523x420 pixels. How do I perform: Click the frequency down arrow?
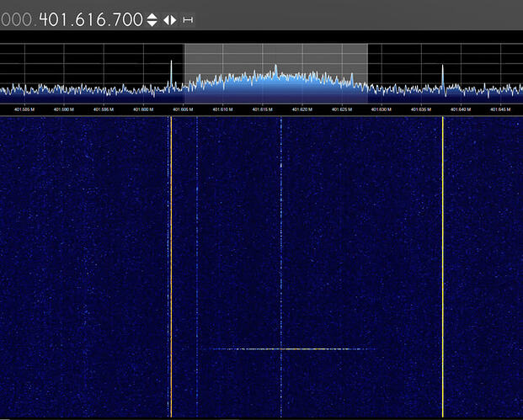(x=152, y=24)
